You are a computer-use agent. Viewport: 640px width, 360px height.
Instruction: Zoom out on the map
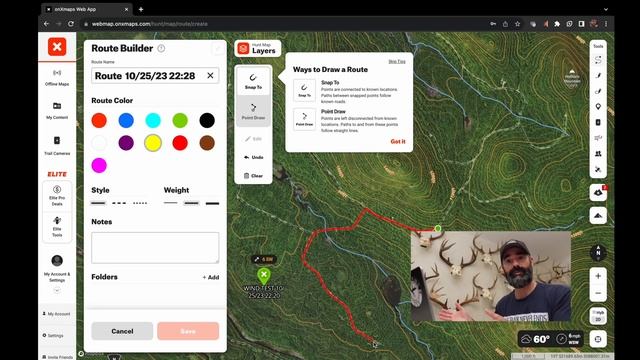[x=598, y=293]
